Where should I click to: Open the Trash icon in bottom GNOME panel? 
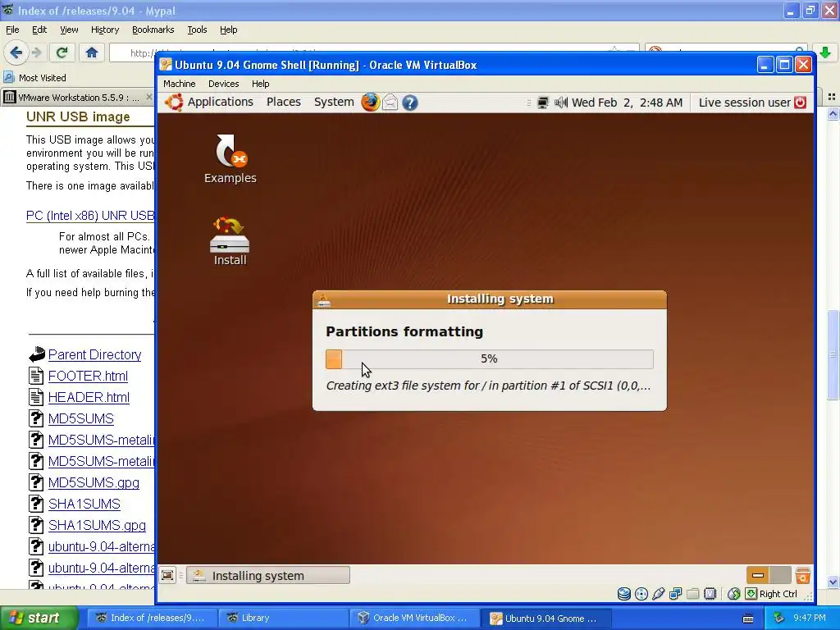tap(802, 575)
